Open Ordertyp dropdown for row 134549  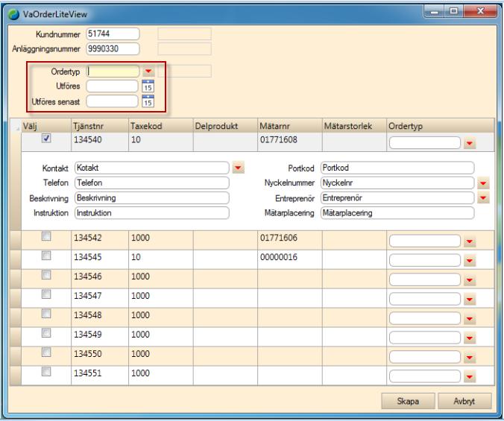[470, 338]
